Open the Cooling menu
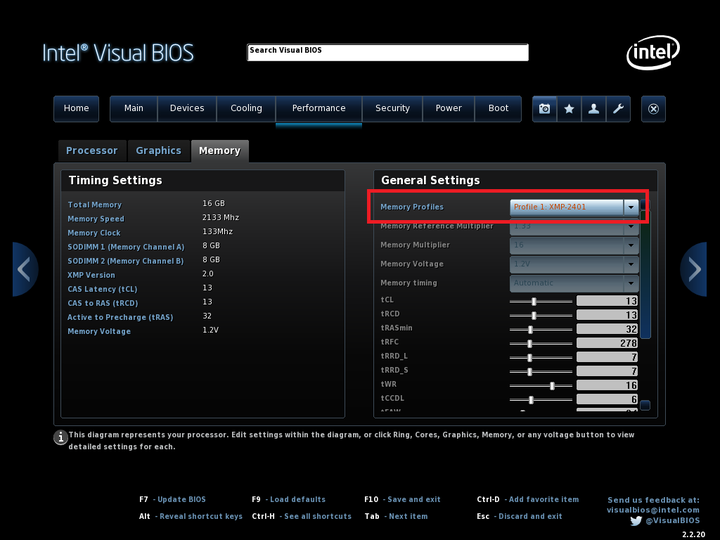Image resolution: width=720 pixels, height=540 pixels. pyautogui.click(x=246, y=108)
